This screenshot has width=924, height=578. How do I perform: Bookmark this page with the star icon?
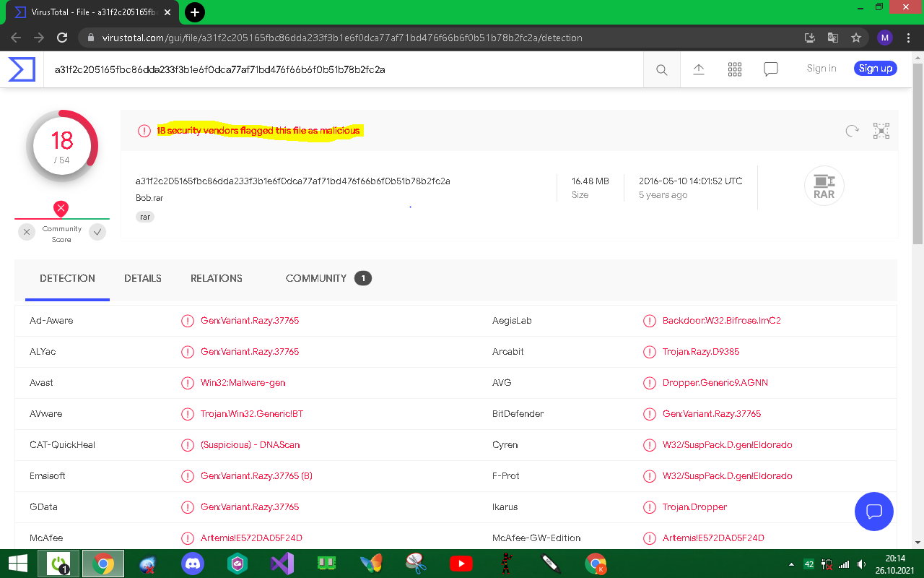(x=856, y=38)
